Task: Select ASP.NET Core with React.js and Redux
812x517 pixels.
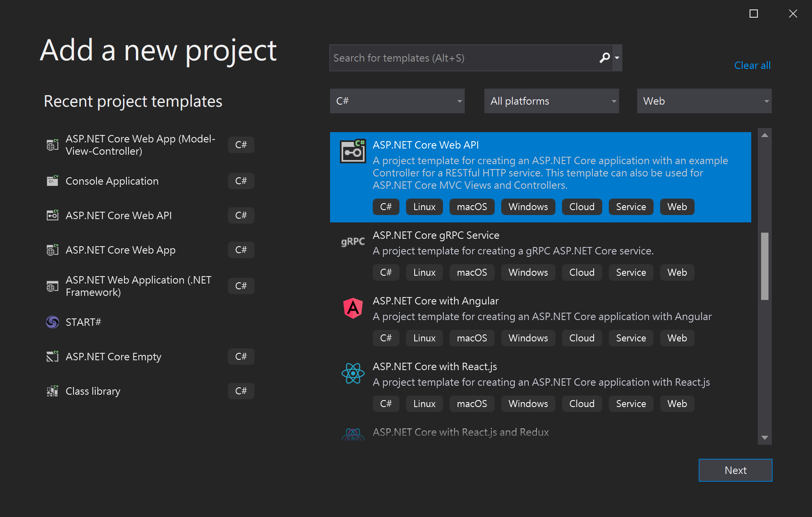Action: [461, 431]
